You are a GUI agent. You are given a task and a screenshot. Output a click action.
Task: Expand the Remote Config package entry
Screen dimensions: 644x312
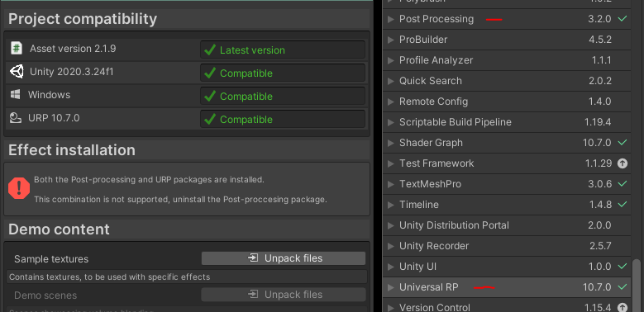[390, 102]
